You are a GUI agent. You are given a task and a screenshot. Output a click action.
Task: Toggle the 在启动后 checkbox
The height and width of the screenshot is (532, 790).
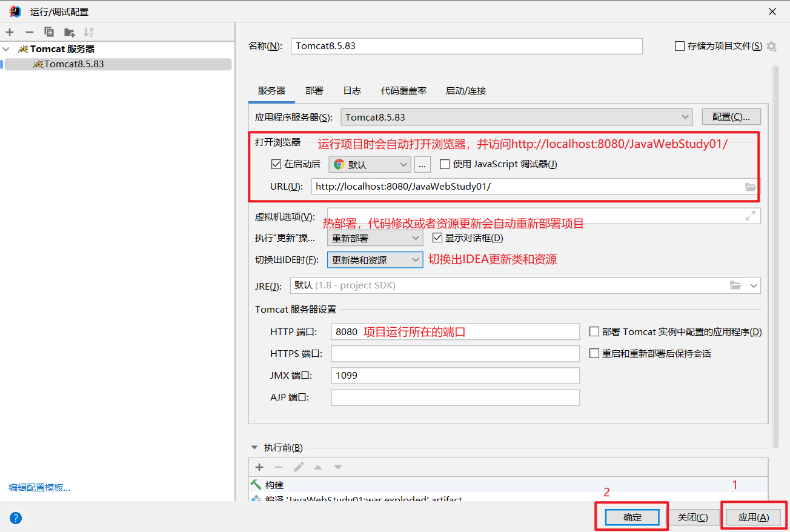click(276, 164)
